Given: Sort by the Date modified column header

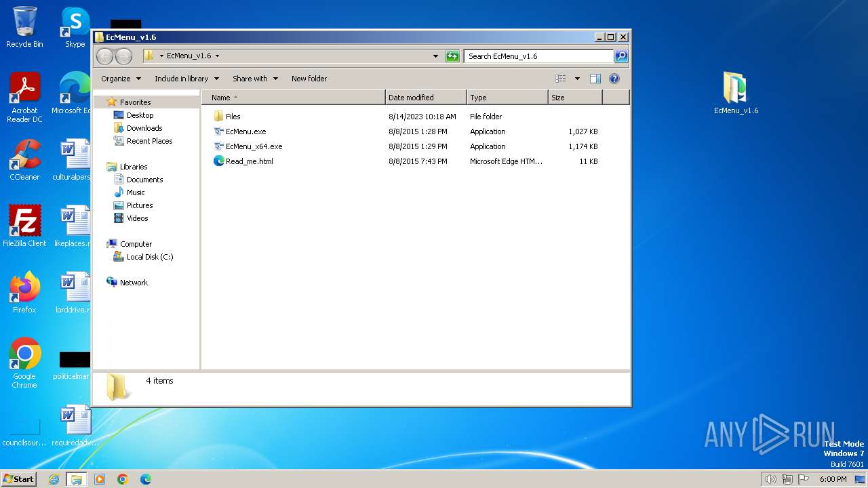Looking at the screenshot, I should [426, 98].
